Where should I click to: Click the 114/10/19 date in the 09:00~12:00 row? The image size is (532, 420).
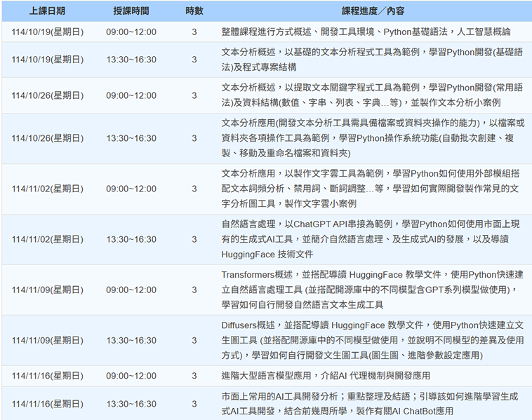[x=47, y=32]
